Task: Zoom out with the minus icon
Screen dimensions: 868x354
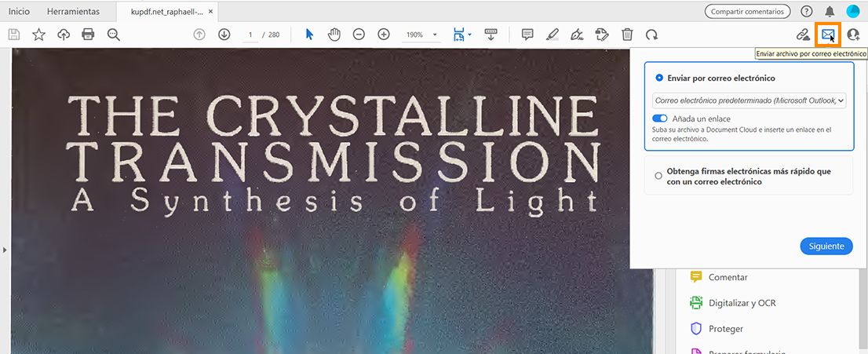Action: (x=359, y=35)
